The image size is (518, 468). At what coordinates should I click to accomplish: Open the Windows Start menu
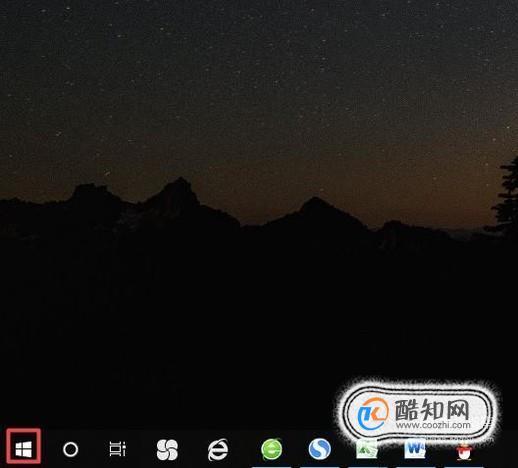[x=24, y=449]
